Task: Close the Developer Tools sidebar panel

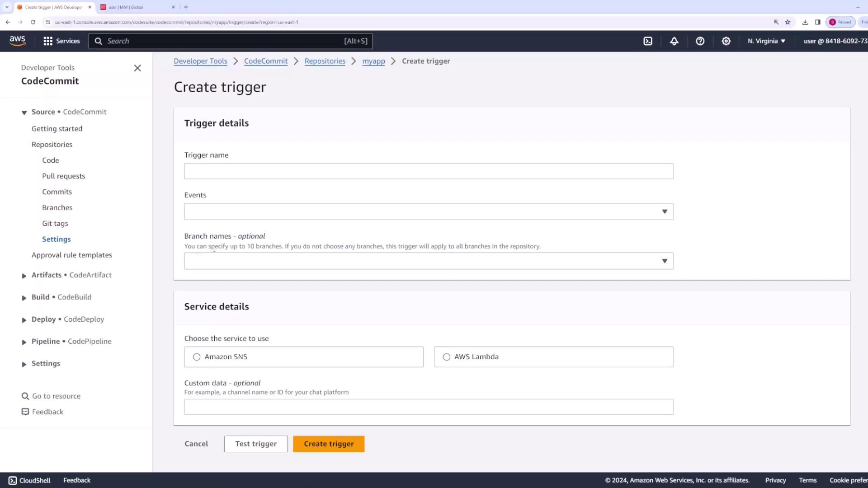Action: click(x=137, y=68)
